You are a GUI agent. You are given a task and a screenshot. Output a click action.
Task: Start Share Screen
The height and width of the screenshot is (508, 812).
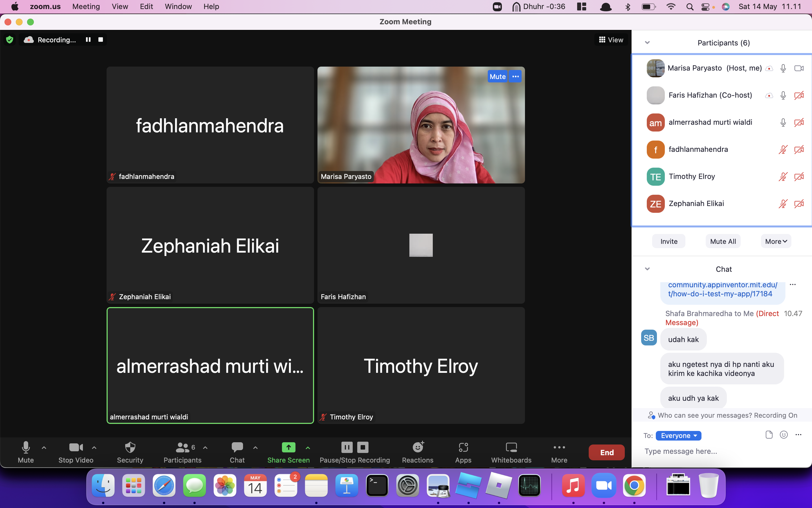288,452
